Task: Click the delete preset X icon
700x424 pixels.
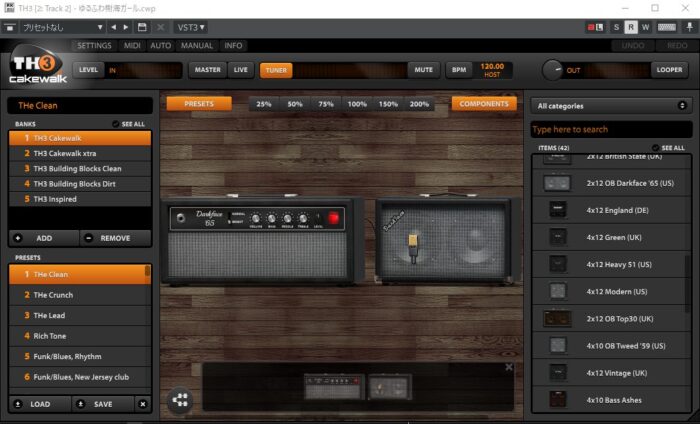Action: (x=160, y=27)
